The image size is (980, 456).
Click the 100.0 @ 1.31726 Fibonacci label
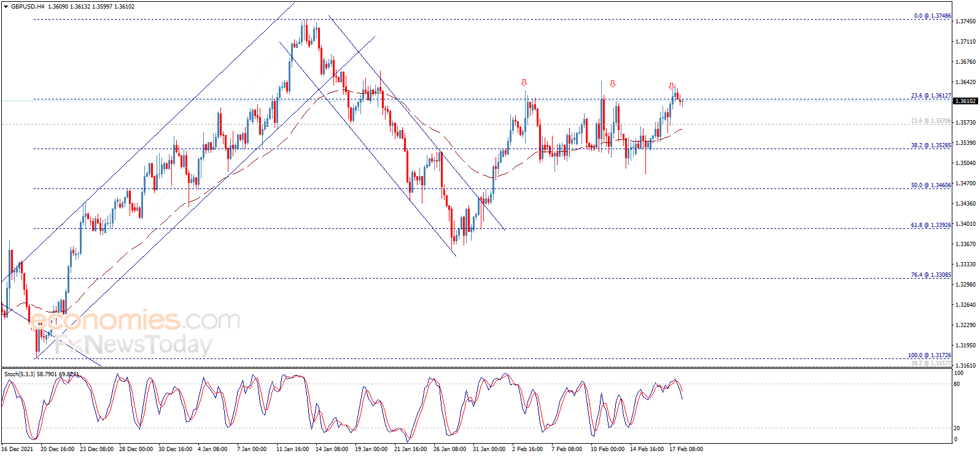(929, 355)
